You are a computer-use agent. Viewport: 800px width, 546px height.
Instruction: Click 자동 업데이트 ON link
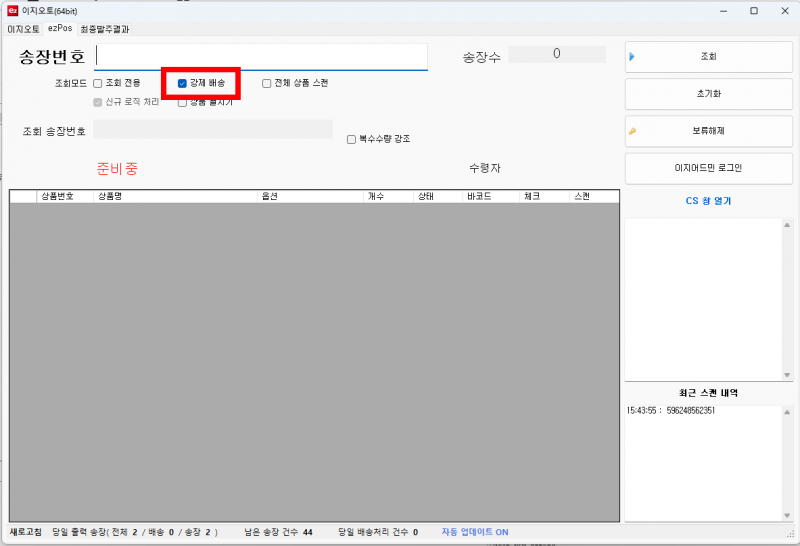(474, 532)
